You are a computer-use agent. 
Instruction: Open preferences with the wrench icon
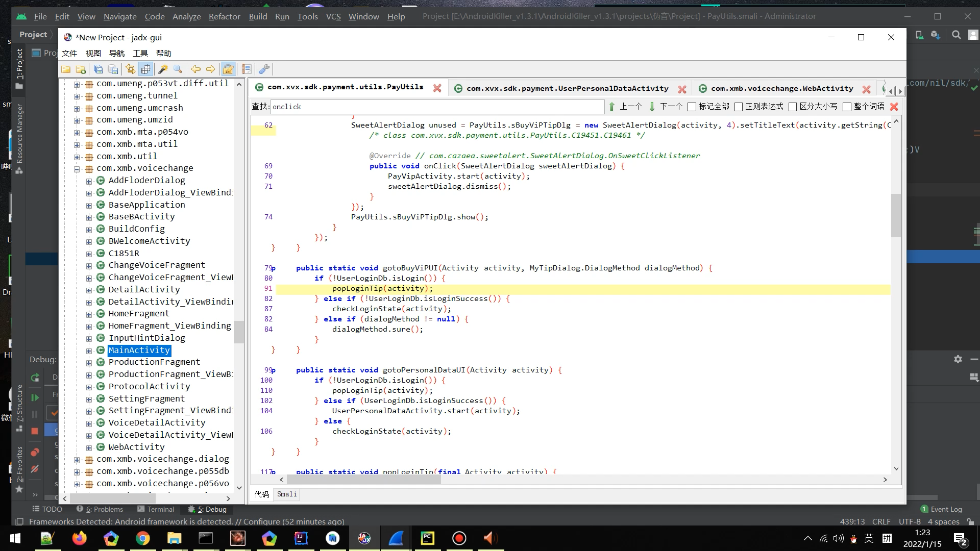[264, 69]
